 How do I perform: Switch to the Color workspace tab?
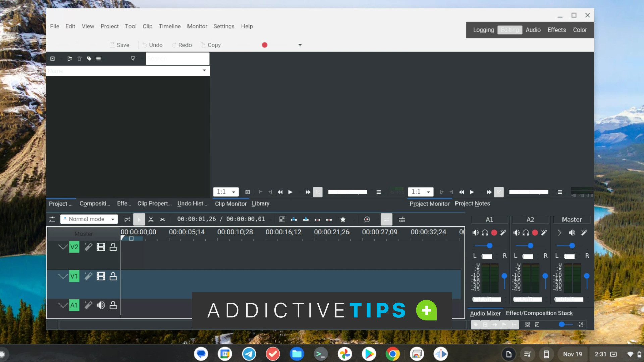coord(580,30)
